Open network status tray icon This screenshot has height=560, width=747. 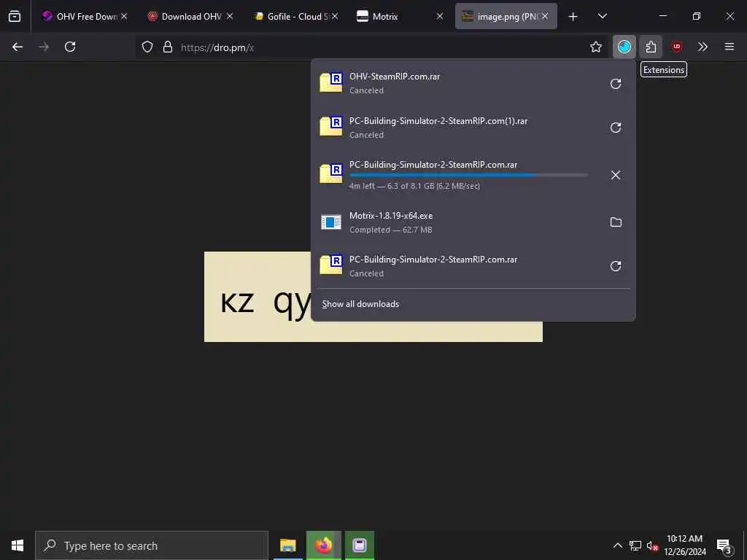click(635, 545)
